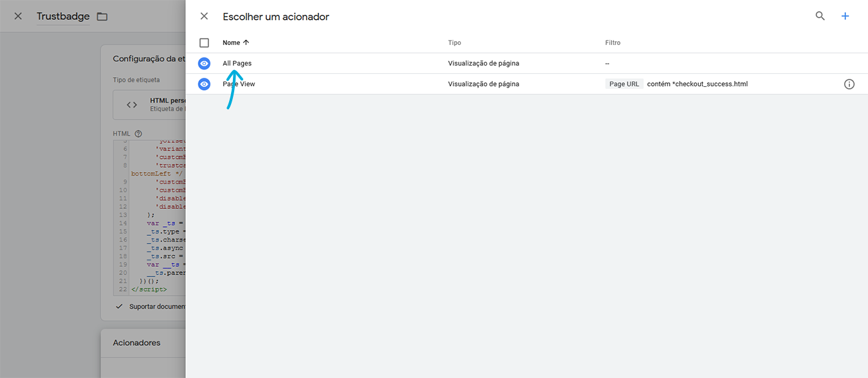Click the Tipo column header
Screen dimensions: 868x378
coord(454,43)
